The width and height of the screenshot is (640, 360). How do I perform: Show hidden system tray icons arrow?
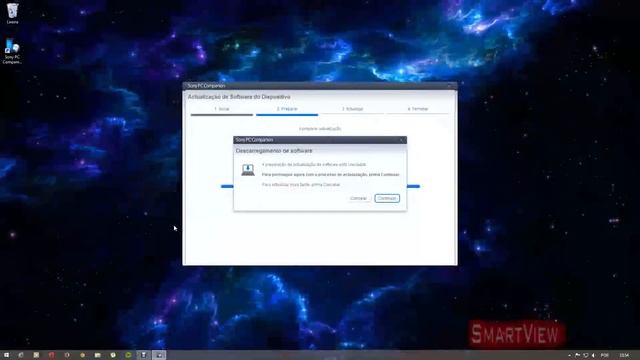point(570,356)
